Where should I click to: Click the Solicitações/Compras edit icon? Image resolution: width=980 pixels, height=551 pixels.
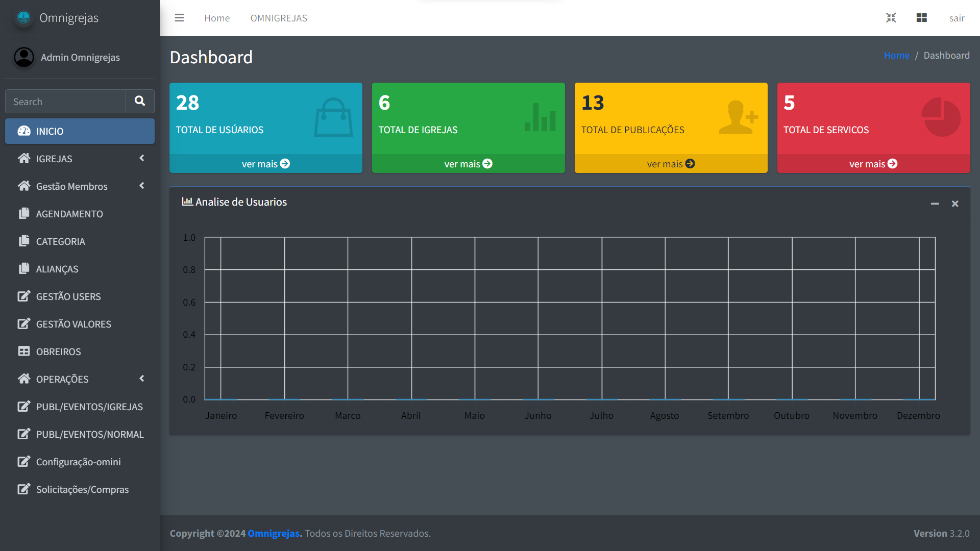[24, 489]
